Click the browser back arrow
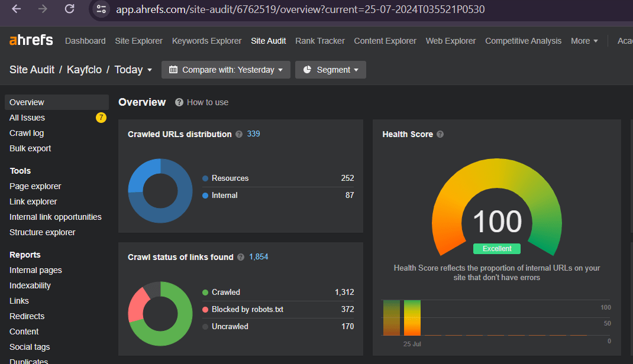Image resolution: width=633 pixels, height=364 pixels. [16, 9]
